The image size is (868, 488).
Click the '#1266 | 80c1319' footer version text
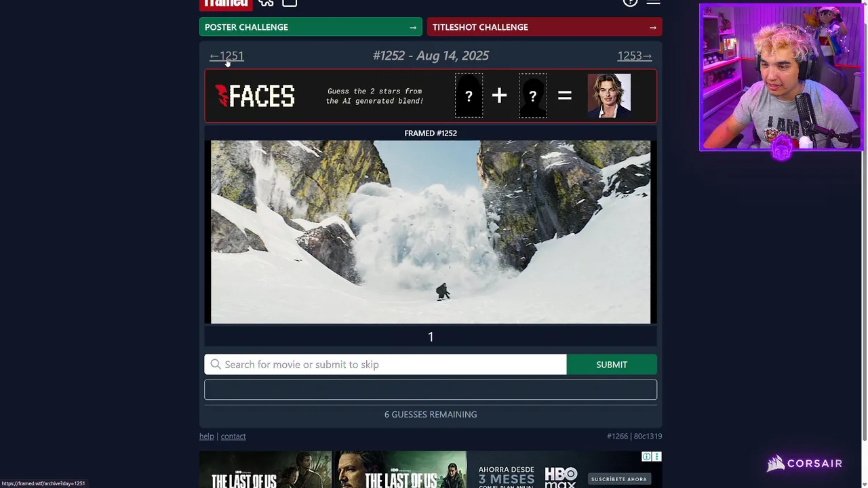click(x=634, y=436)
